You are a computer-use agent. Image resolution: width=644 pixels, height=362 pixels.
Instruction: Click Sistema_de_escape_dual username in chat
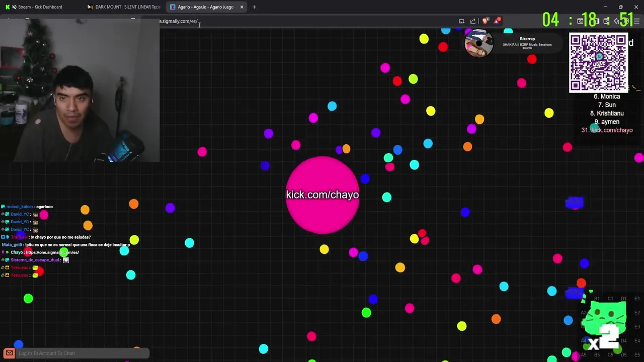(x=35, y=260)
